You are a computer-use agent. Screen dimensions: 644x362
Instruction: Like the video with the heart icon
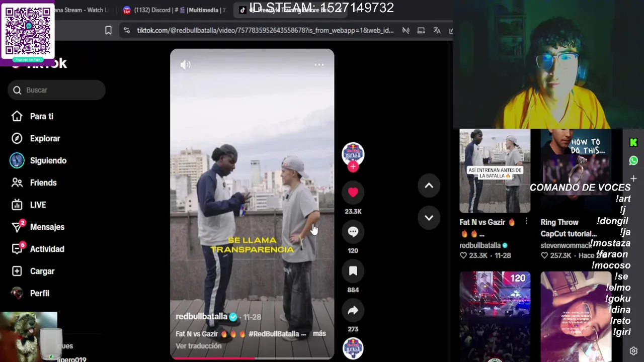coord(353,193)
